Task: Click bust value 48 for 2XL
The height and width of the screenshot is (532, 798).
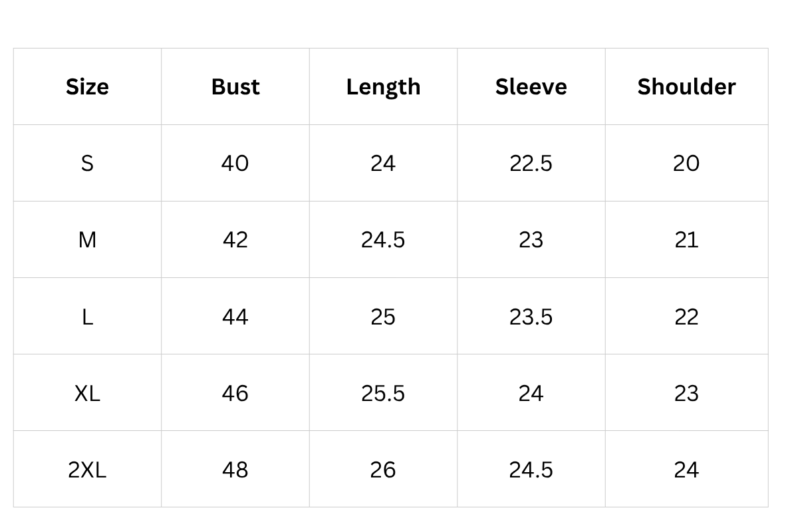Action: pyautogui.click(x=235, y=470)
